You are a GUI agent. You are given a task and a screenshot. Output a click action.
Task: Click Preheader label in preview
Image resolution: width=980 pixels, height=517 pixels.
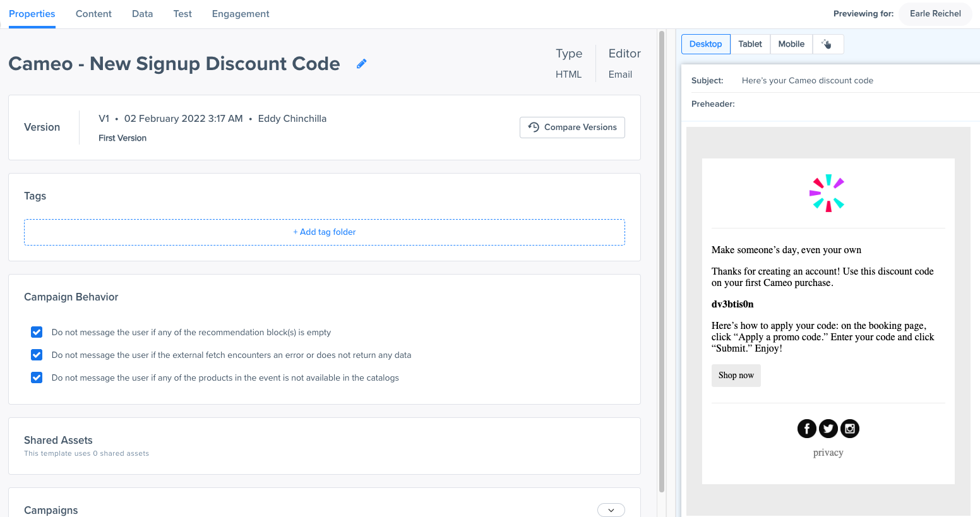(713, 104)
